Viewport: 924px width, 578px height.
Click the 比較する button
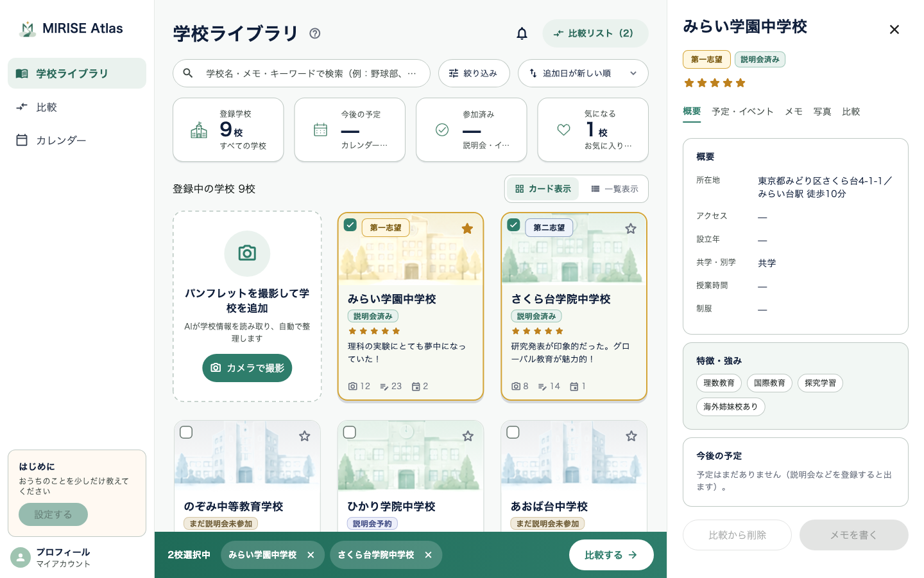coord(612,555)
